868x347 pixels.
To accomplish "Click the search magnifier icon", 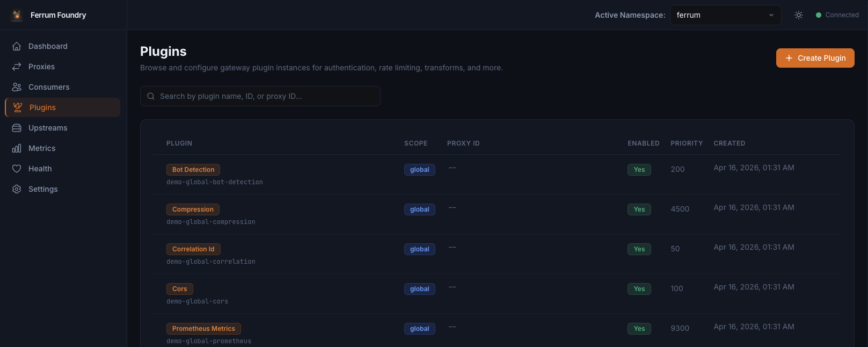I will pos(151,96).
